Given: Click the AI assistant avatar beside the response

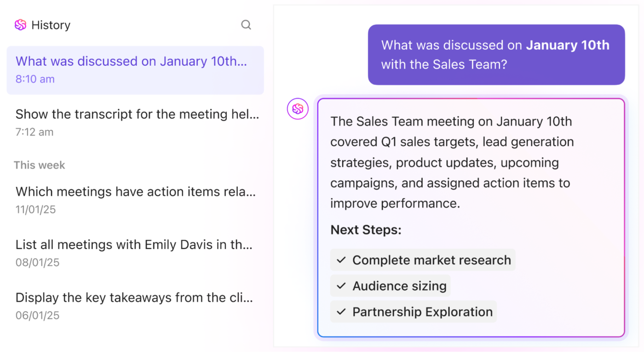Looking at the screenshot, I should (x=298, y=109).
